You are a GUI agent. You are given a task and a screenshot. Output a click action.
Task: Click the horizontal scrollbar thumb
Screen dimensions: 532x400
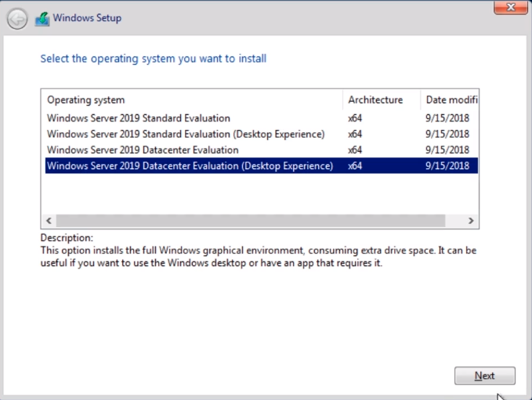point(251,221)
